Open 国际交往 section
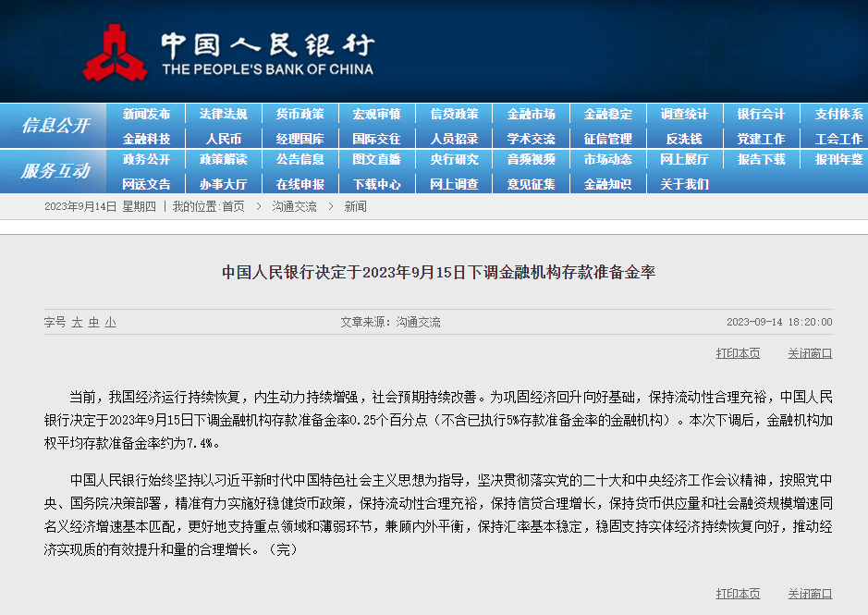Screen dimensions: 868x615 pyautogui.click(x=376, y=139)
